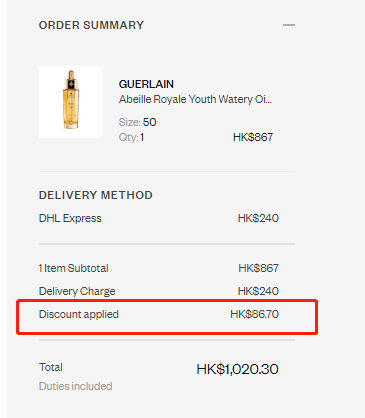Screen dimensions: 365x418
Task: Click the DELIVERY METHOD heading
Action: [x=96, y=195]
